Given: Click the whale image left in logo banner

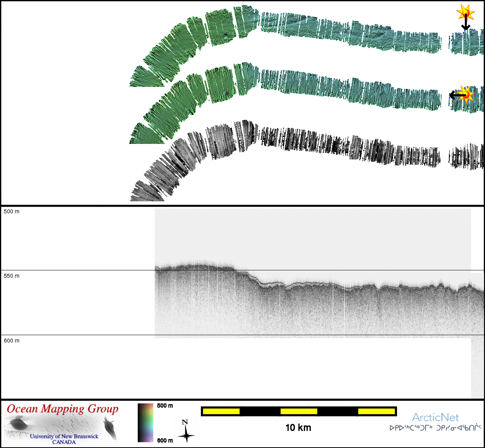Looking at the screenshot, I should pos(17,423).
